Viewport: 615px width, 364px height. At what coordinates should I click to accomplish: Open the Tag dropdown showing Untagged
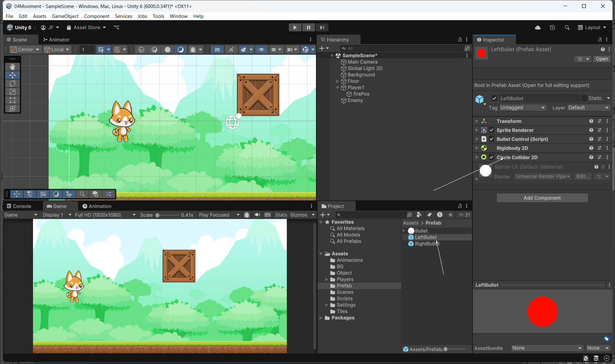522,108
